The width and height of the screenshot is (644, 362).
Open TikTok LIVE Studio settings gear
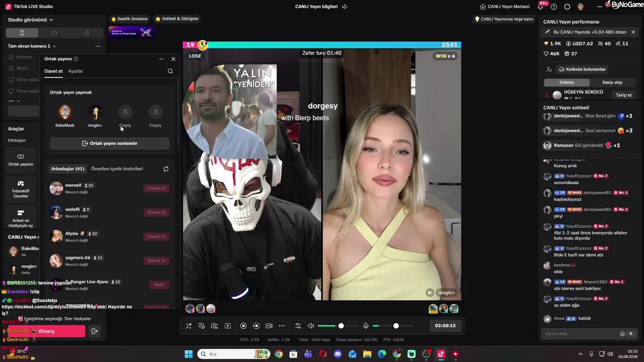[567, 7]
